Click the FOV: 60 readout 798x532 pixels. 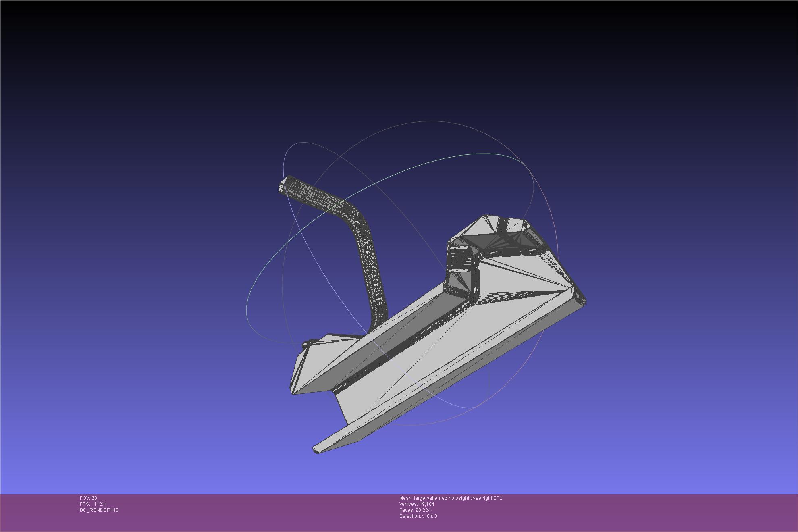click(x=88, y=498)
